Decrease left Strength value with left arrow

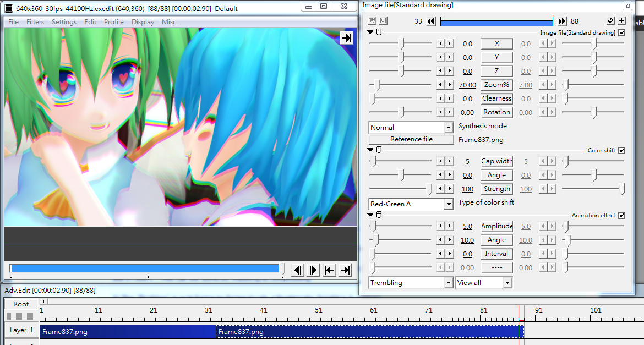[440, 189]
